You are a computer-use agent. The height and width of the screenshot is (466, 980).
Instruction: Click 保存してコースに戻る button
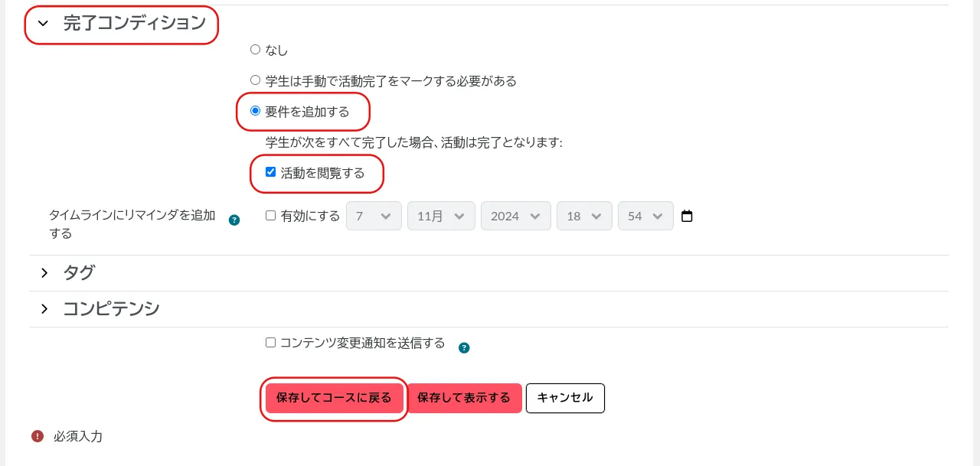point(334,398)
